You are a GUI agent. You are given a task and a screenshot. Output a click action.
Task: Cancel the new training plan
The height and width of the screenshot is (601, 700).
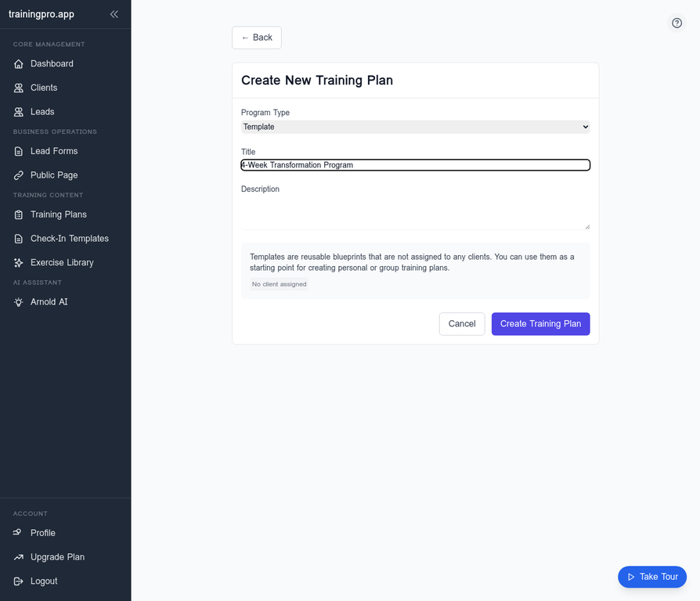pos(462,324)
